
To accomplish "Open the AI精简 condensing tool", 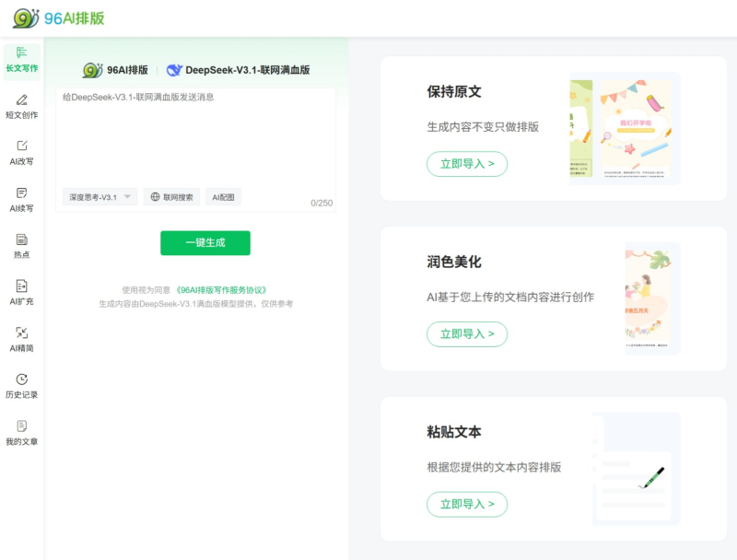I will click(21, 339).
